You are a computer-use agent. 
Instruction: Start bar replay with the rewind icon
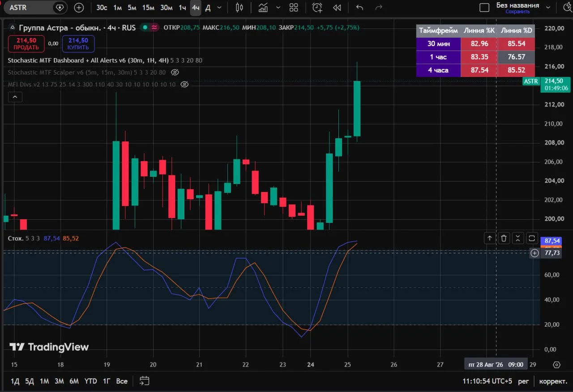coord(337,8)
